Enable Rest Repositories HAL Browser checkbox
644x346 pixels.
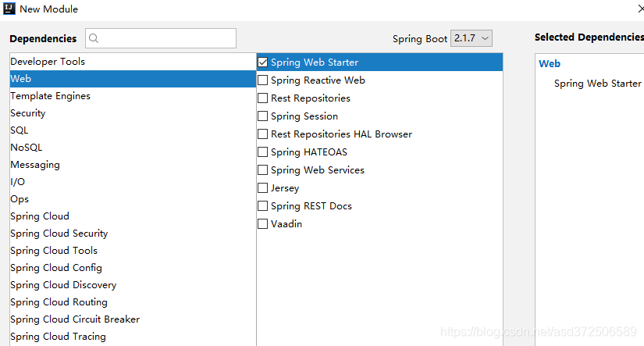[262, 134]
